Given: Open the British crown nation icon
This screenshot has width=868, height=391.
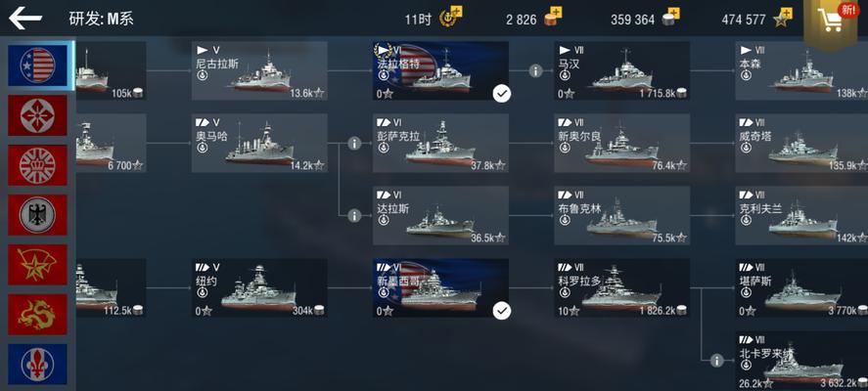Looking at the screenshot, I should (x=37, y=165).
